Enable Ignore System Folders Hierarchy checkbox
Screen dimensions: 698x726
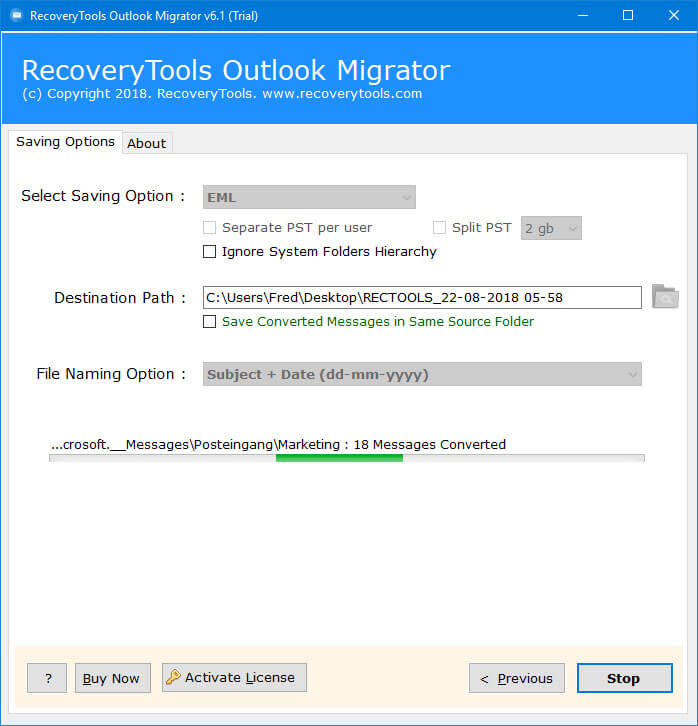tap(210, 252)
